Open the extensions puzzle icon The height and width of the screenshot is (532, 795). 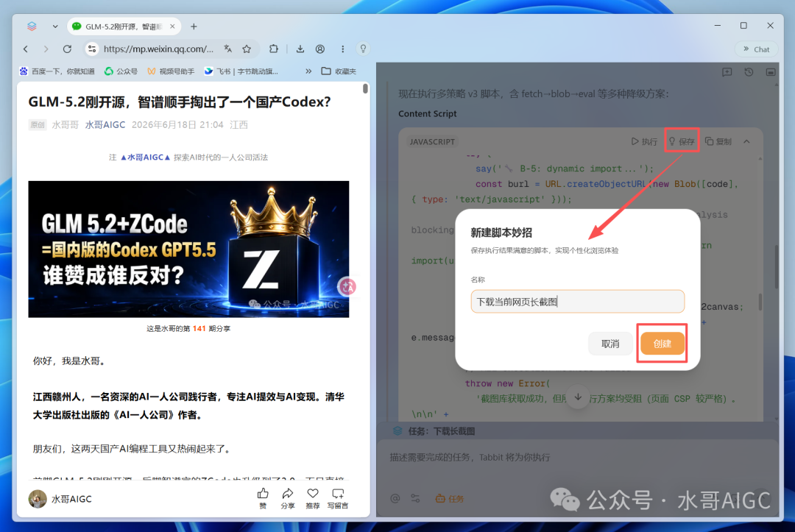pos(274,49)
